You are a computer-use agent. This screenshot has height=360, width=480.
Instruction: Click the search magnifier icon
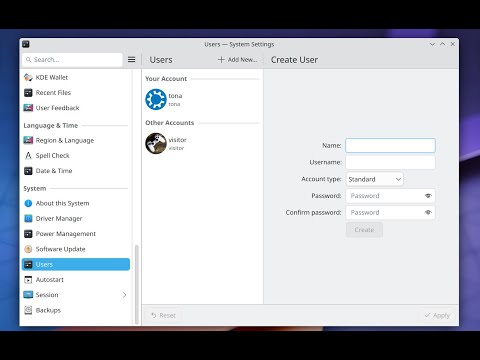pyautogui.click(x=29, y=60)
